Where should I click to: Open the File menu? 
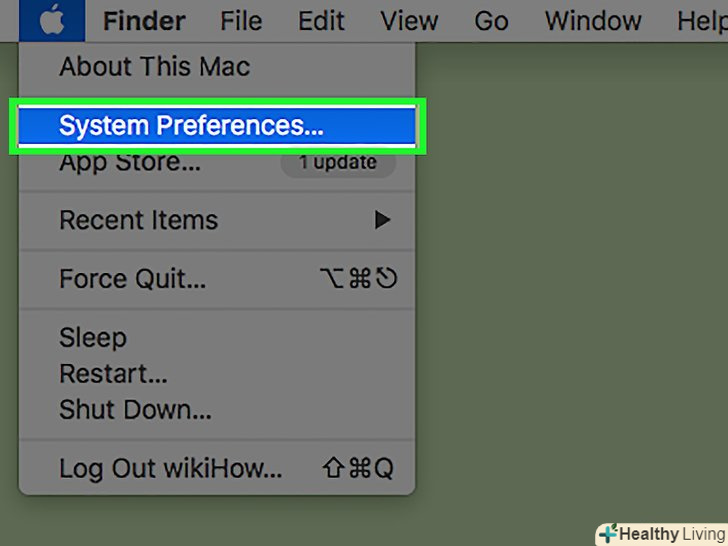[x=241, y=21]
